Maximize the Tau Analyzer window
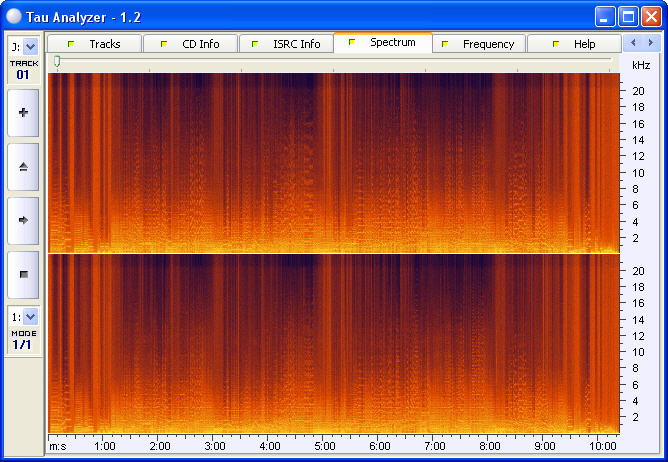668x462 pixels. [x=629, y=16]
